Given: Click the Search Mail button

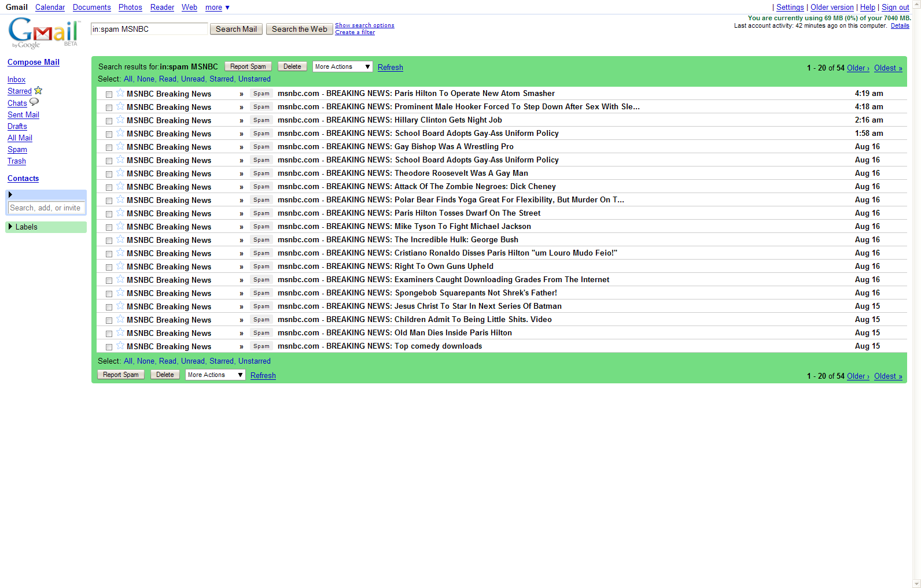Looking at the screenshot, I should point(236,29).
